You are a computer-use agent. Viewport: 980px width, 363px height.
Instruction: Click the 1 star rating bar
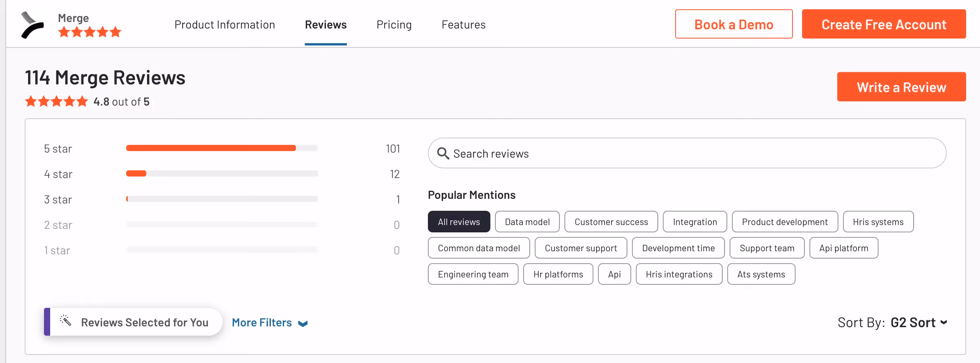(x=222, y=250)
